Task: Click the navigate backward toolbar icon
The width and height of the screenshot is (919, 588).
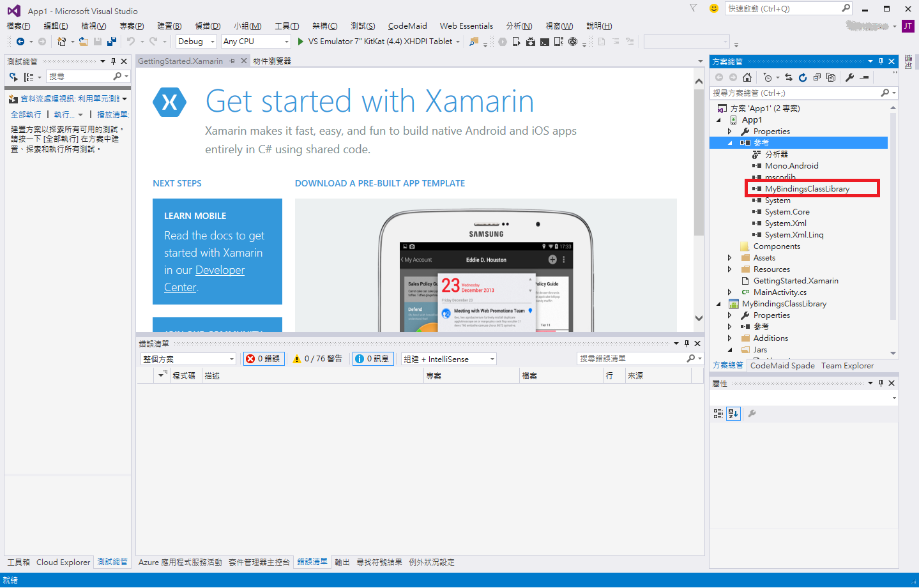Action: coord(20,41)
